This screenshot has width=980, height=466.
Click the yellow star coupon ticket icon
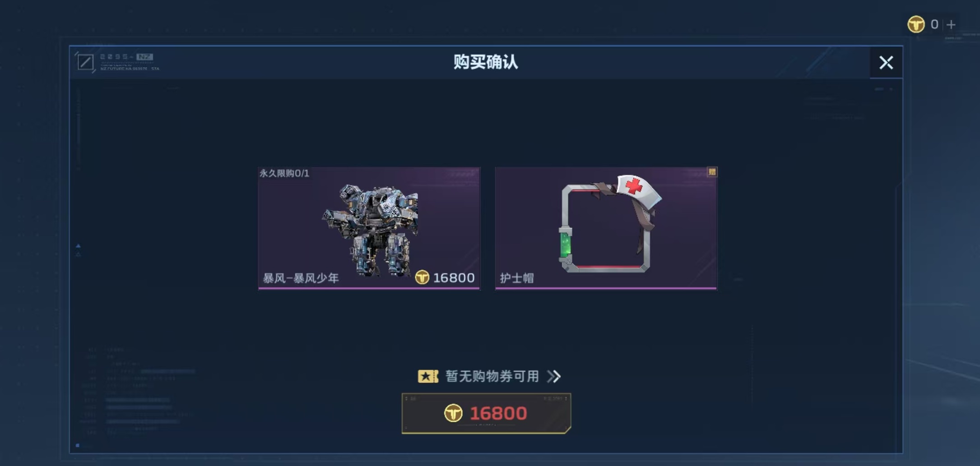click(x=428, y=376)
